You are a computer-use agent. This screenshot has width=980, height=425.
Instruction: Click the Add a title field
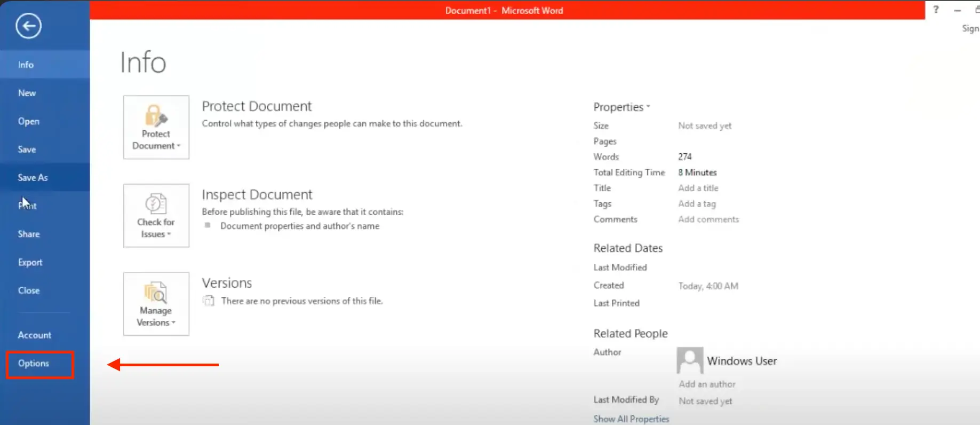tap(698, 188)
